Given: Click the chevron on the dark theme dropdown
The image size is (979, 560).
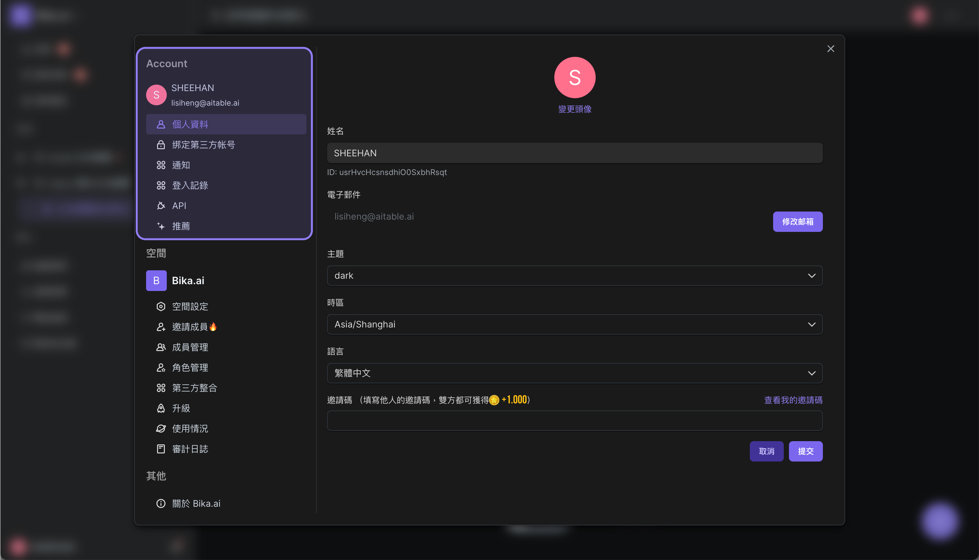Looking at the screenshot, I should pos(812,276).
